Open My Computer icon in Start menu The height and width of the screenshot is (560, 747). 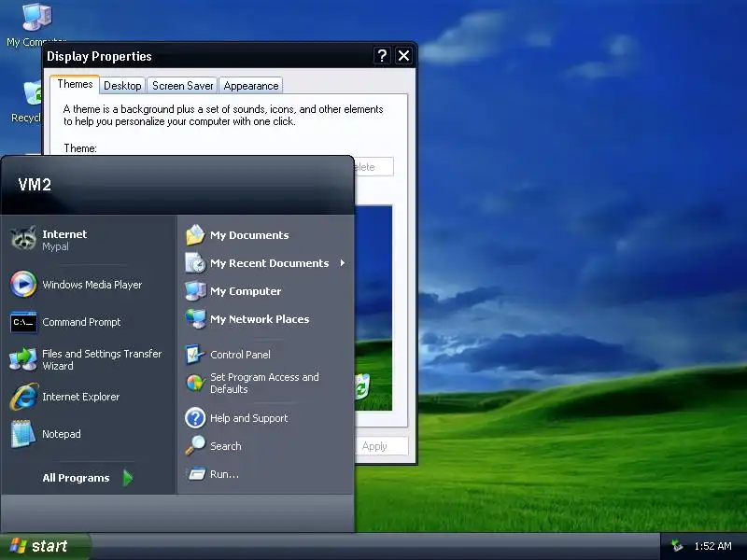[195, 291]
